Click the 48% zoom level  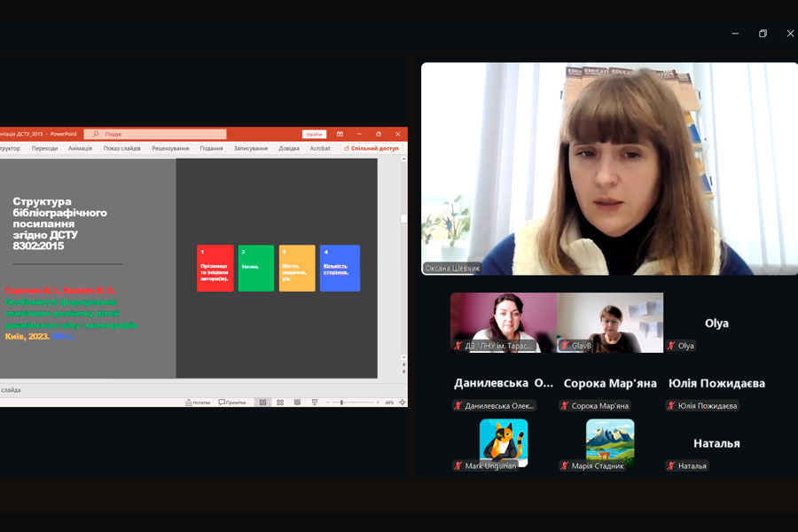389,403
